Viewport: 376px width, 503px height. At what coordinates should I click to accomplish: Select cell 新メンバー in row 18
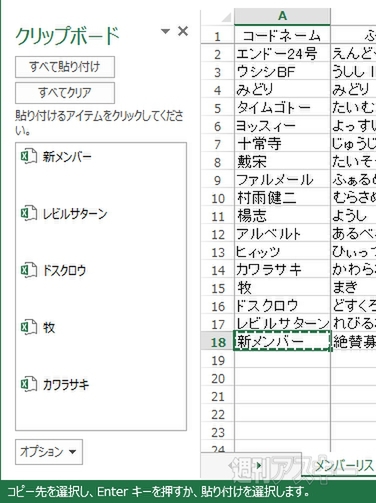[282, 341]
